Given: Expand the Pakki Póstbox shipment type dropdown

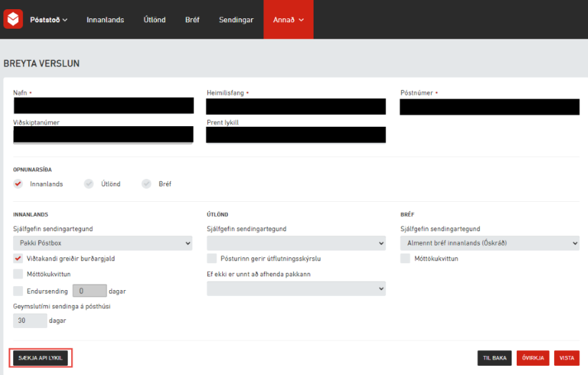Looking at the screenshot, I should point(103,244).
